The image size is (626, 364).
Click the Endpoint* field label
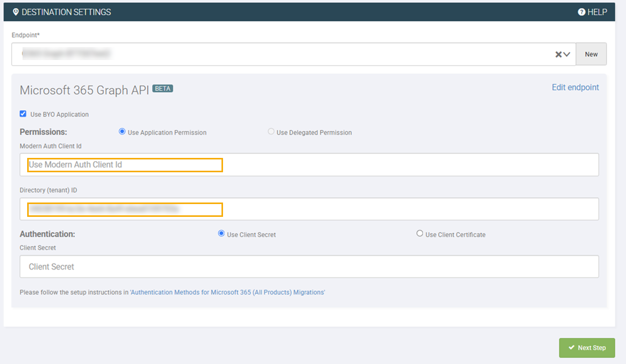point(26,35)
